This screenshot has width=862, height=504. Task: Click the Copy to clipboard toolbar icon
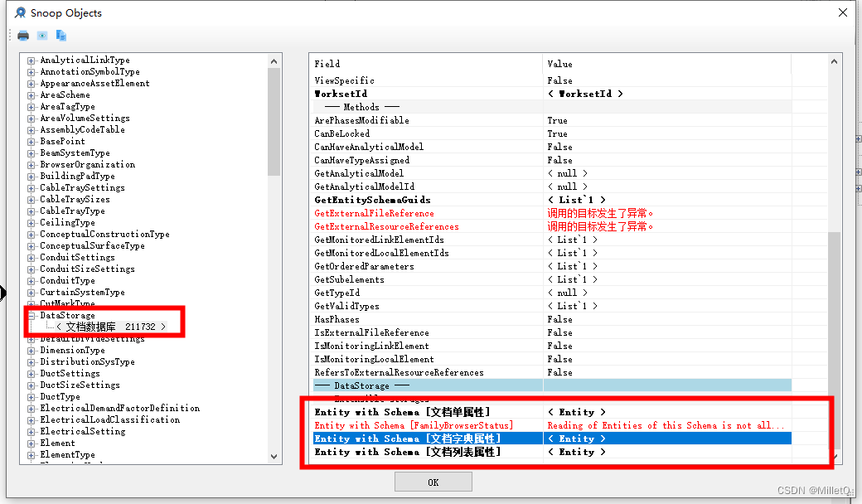pos(61,36)
